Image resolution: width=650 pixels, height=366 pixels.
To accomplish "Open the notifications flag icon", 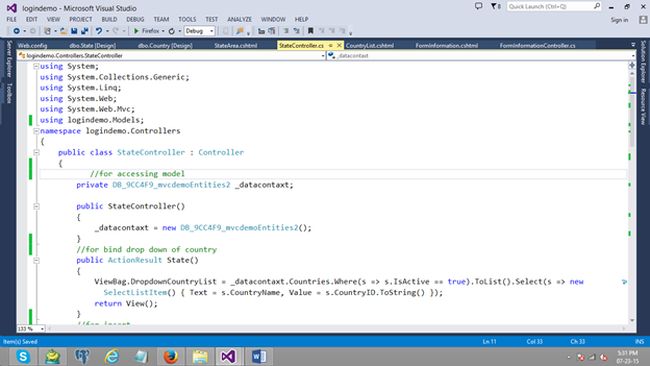I will click(494, 6).
